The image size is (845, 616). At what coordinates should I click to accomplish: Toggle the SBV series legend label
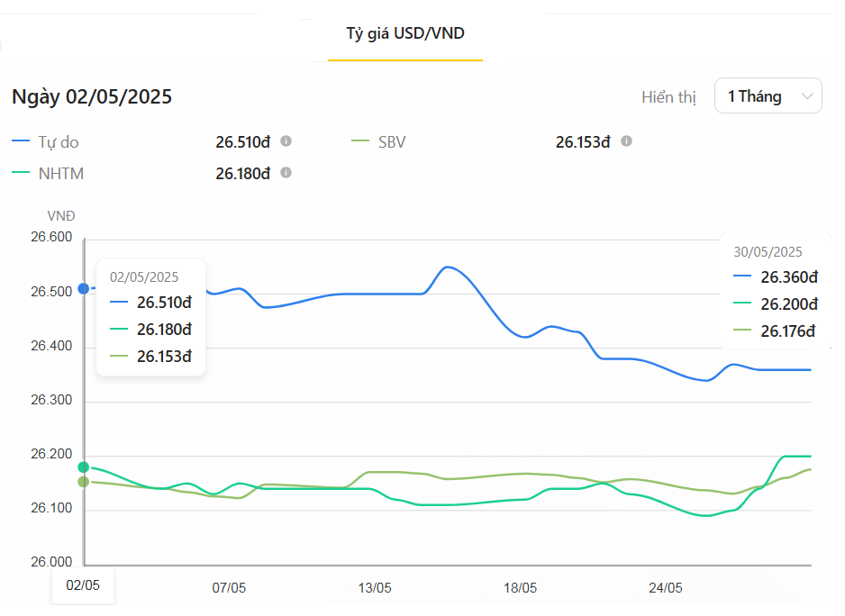point(392,141)
